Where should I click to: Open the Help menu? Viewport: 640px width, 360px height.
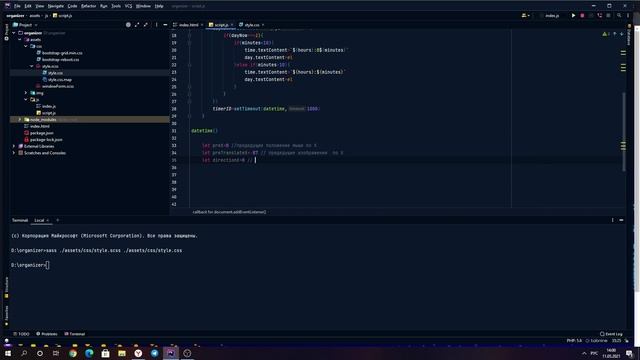[159, 6]
